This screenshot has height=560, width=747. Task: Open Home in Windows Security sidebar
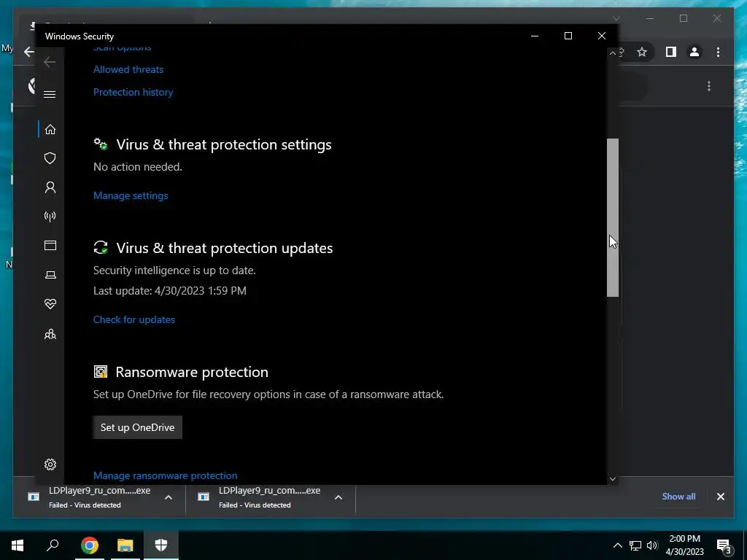tap(50, 130)
